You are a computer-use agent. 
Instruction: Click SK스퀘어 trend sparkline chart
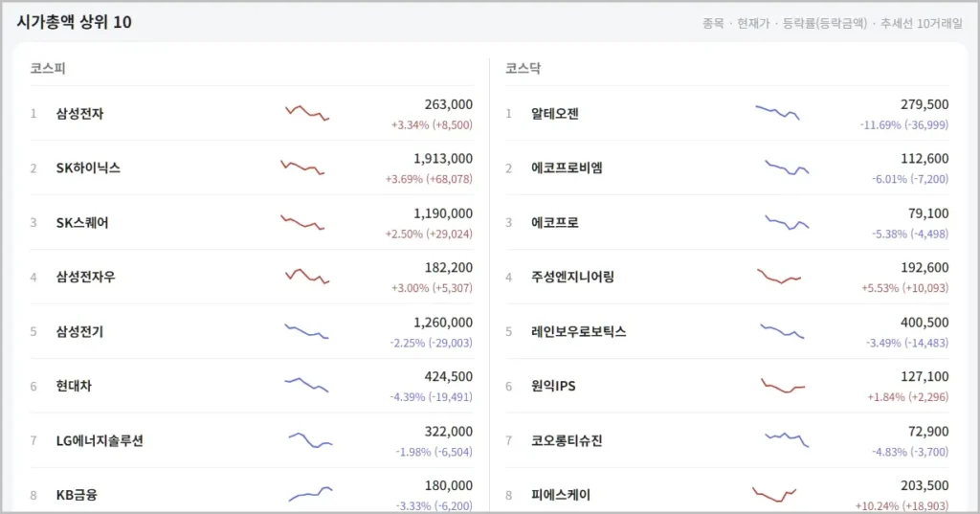302,222
